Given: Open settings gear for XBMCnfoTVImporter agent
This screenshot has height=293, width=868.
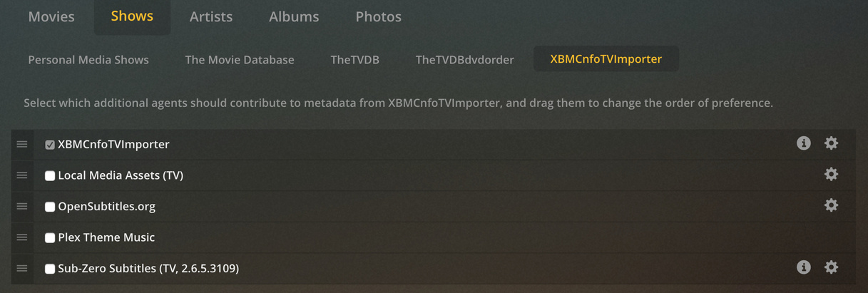Looking at the screenshot, I should coord(831,143).
